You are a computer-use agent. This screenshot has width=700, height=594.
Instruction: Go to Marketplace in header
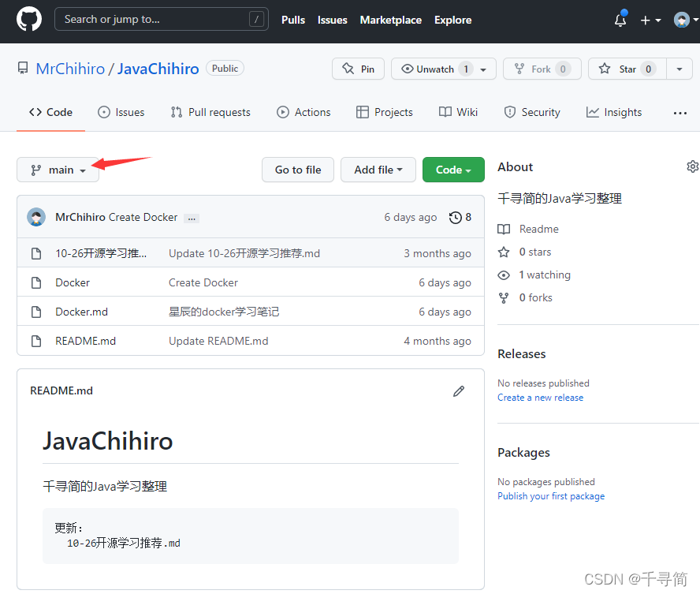click(x=391, y=20)
